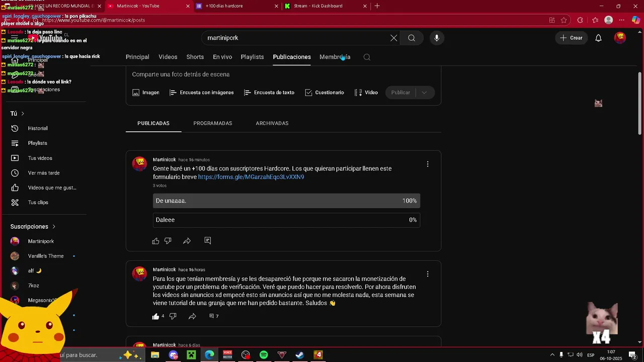
Task: Click the YouTube search magnifier button
Action: (412, 38)
